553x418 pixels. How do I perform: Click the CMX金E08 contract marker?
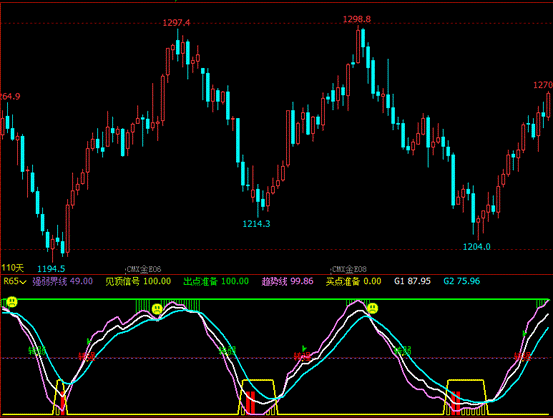pyautogui.click(x=349, y=269)
